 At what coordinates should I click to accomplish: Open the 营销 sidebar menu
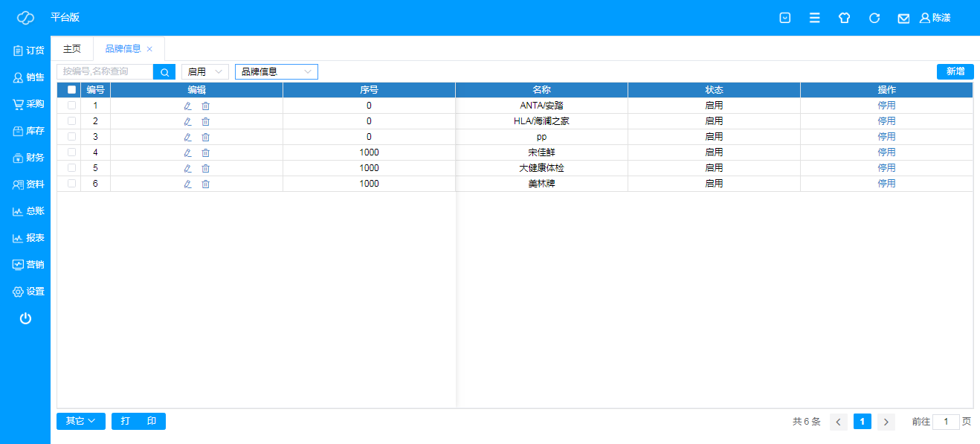tap(28, 265)
